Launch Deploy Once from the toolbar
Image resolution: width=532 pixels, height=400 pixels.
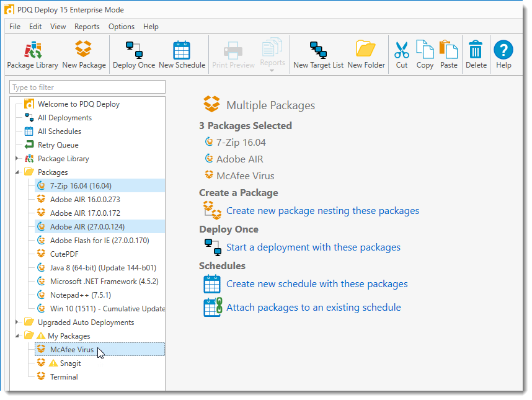(x=134, y=55)
